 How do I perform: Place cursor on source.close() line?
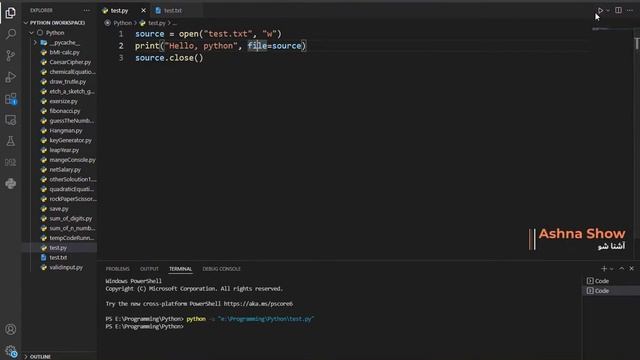coord(169,58)
